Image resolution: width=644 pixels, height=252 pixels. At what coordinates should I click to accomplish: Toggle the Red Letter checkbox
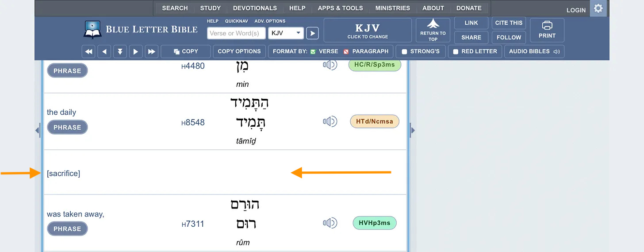click(456, 51)
